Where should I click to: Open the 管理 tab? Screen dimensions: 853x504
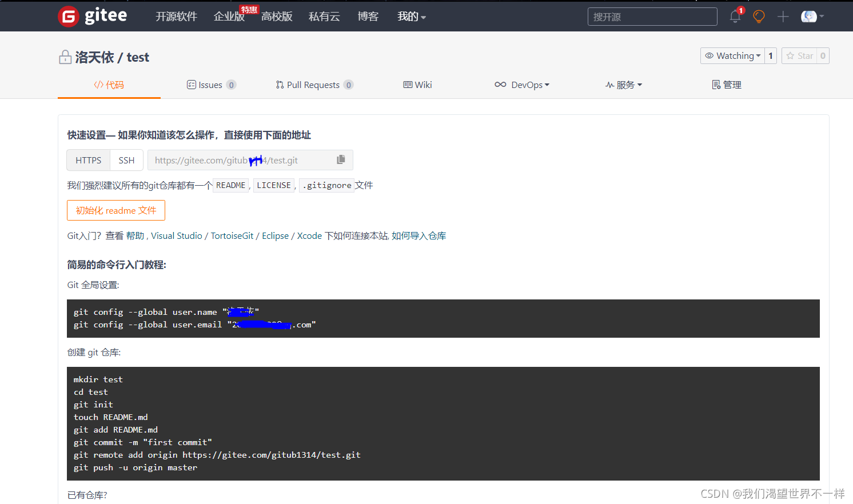pos(726,85)
